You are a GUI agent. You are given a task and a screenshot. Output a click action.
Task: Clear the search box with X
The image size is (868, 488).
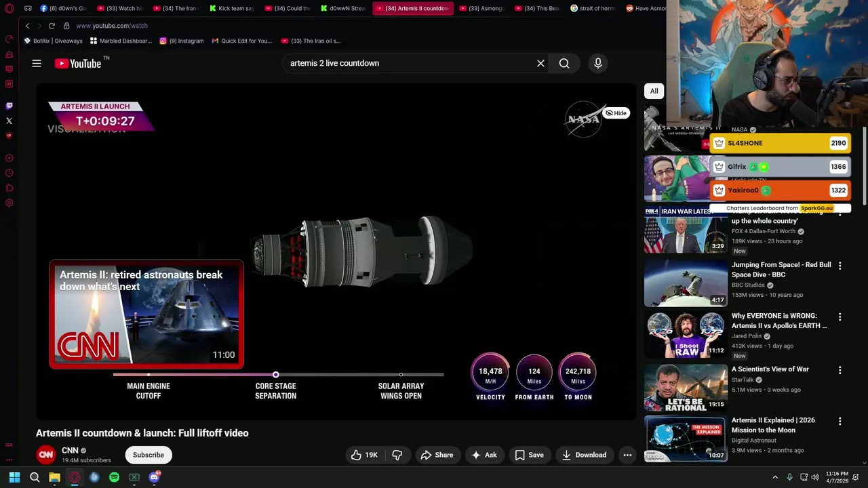[x=540, y=63]
